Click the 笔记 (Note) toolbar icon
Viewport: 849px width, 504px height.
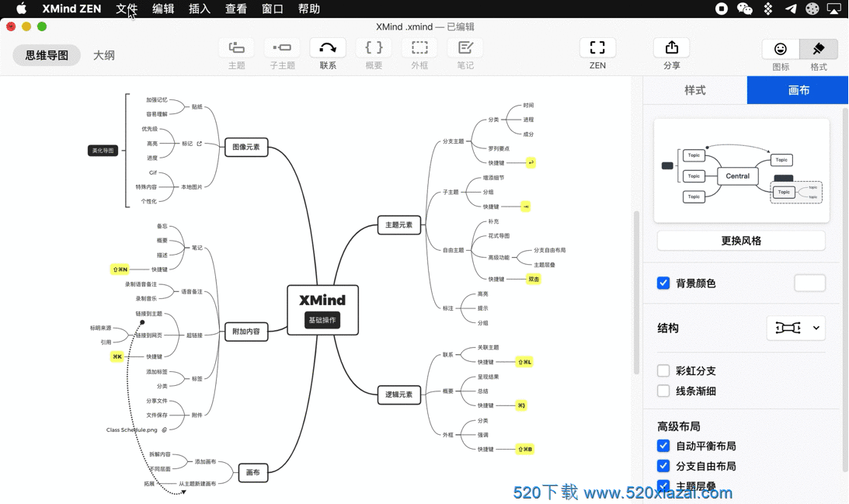tap(465, 48)
